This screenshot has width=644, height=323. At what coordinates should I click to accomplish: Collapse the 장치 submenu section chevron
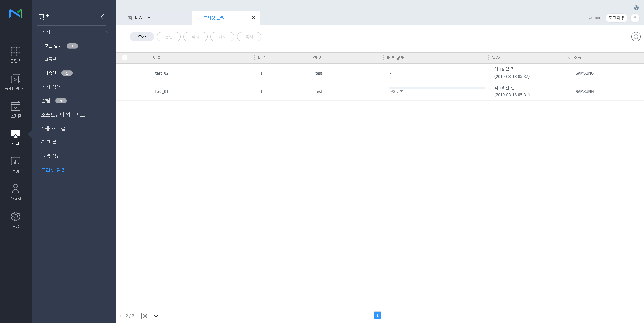coord(106,32)
